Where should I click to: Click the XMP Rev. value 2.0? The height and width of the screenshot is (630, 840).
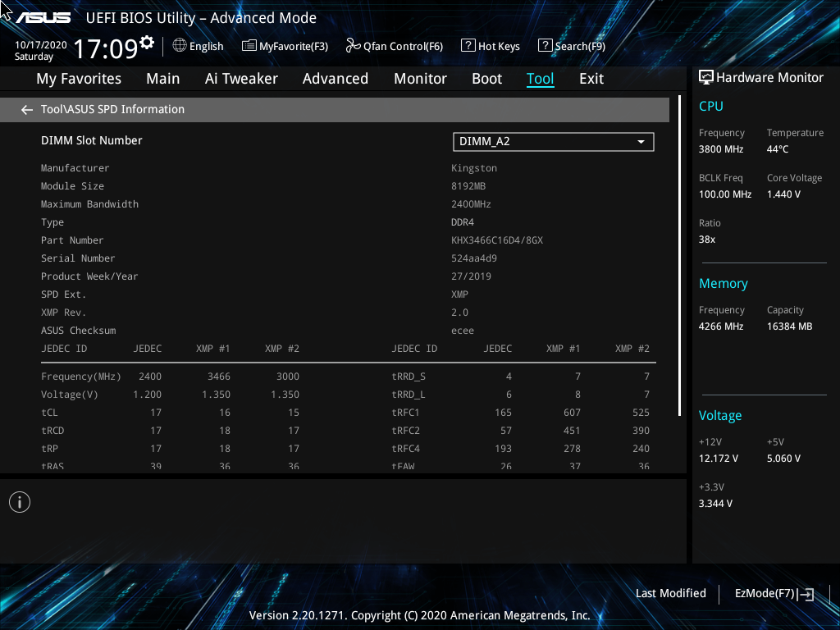tap(459, 313)
